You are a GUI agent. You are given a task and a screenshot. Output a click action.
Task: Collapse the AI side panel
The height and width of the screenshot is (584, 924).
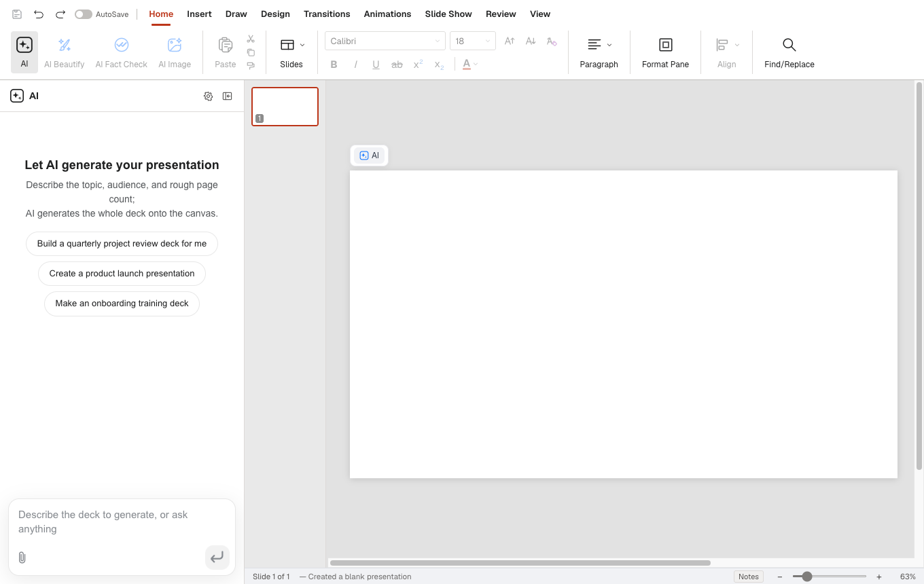click(x=228, y=96)
